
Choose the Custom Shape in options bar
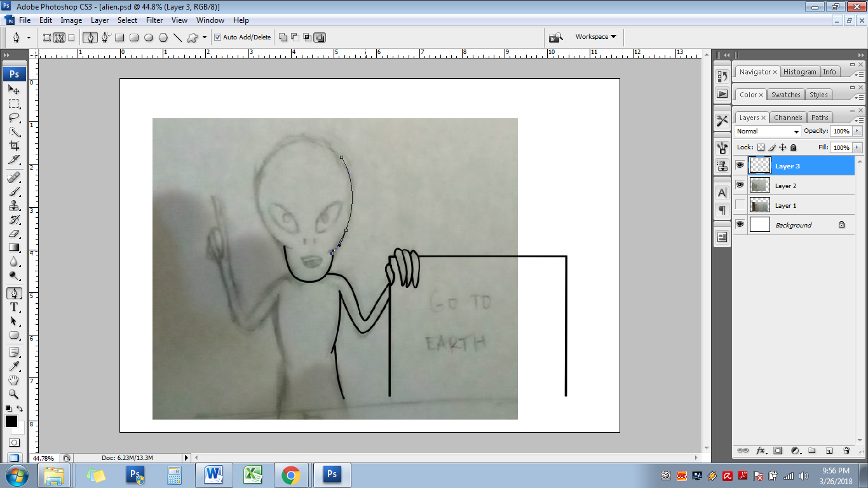tap(193, 37)
